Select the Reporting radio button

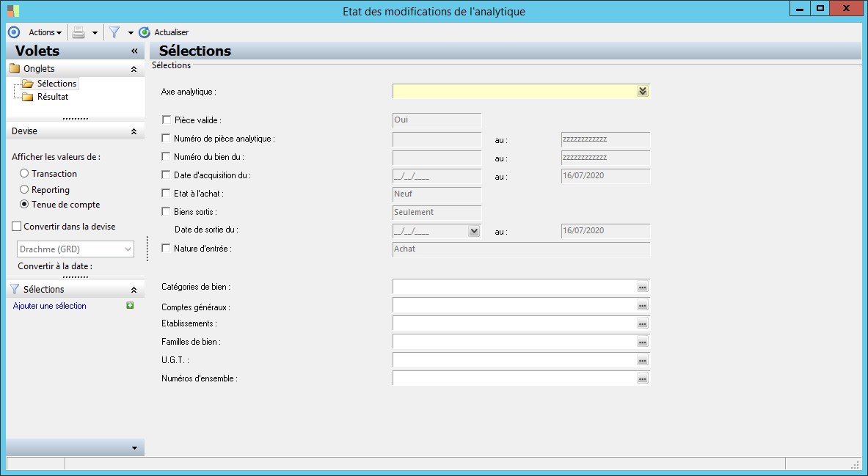(x=24, y=189)
